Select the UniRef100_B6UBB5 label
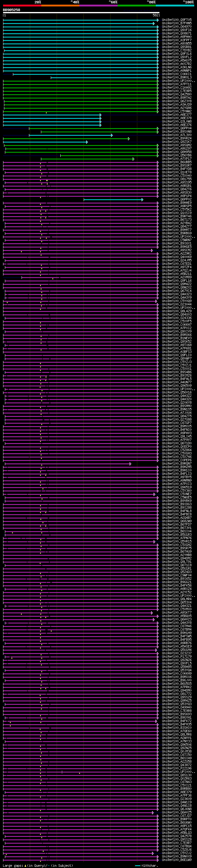197x868 pixels. [177, 162]
